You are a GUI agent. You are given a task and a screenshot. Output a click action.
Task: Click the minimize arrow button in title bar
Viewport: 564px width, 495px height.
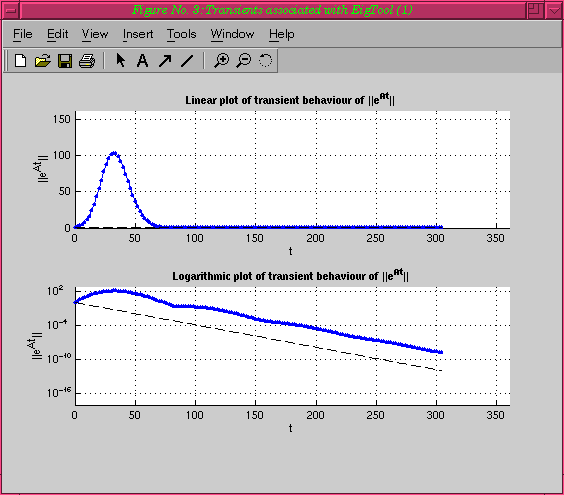[x=554, y=10]
